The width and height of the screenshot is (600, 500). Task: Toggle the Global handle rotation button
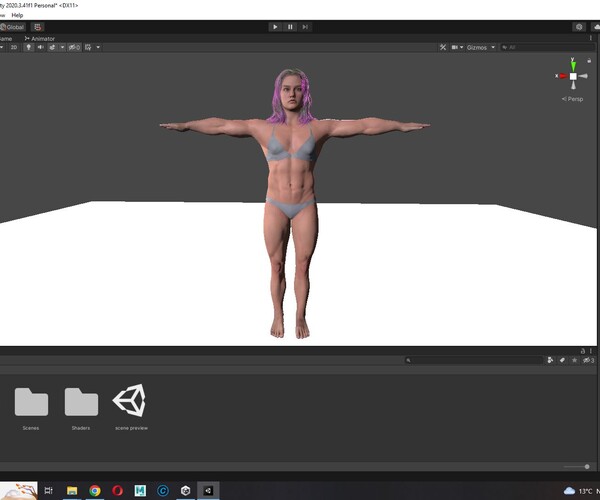click(13, 27)
